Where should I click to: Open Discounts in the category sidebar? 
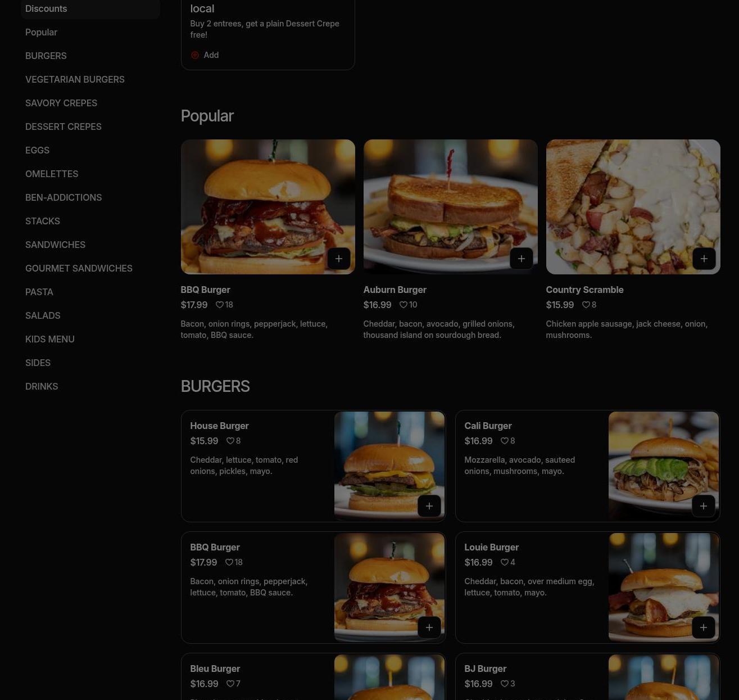[90, 9]
